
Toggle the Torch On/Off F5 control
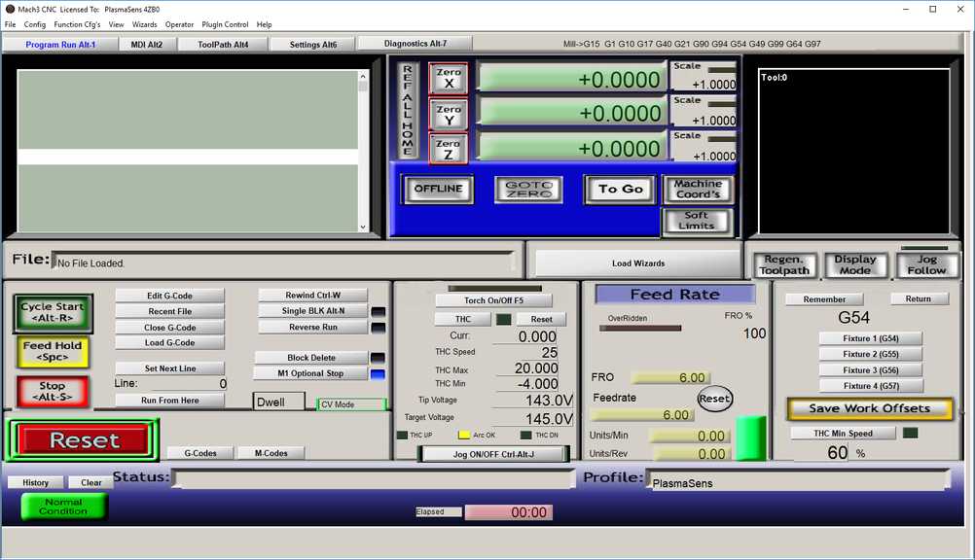pos(492,299)
